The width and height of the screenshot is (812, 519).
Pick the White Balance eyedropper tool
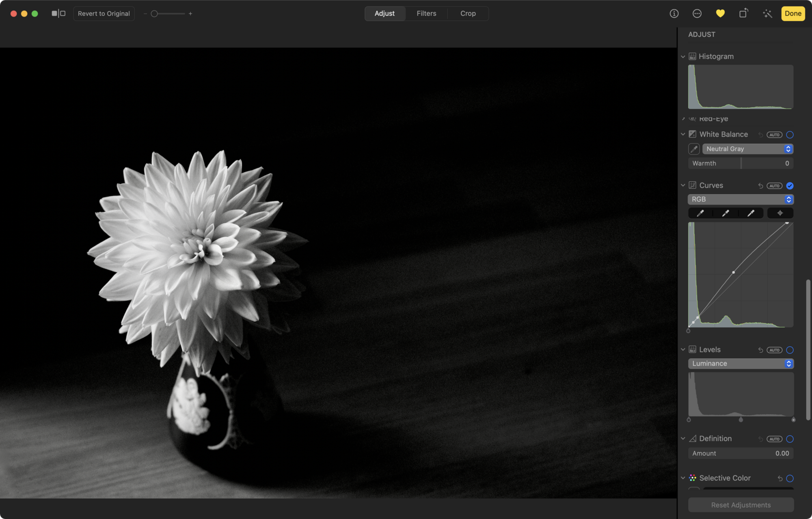(694, 149)
